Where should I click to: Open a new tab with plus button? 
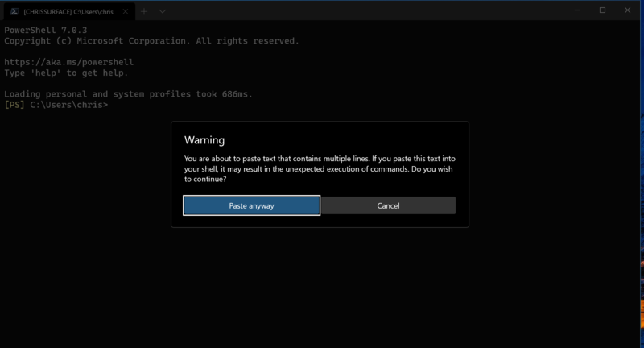(x=144, y=11)
